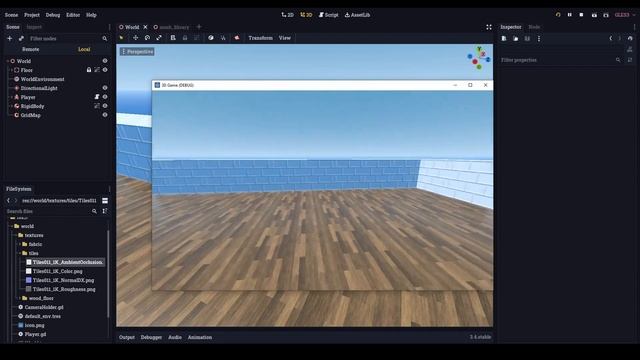
Task: Expand the Floor node in scene tree
Action: coord(11,70)
